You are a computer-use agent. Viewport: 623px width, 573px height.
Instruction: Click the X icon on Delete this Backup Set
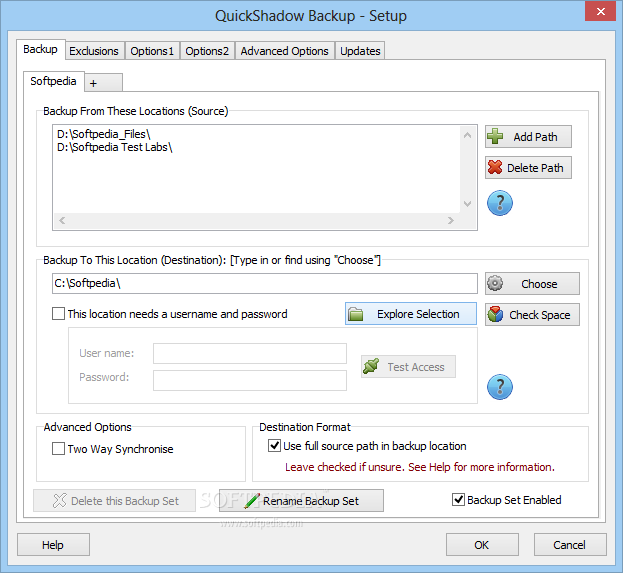(x=60, y=501)
